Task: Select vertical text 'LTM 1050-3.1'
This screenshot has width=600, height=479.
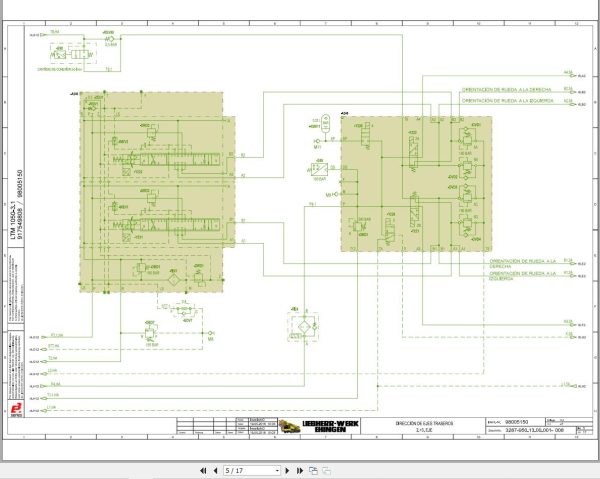Action: [13, 220]
